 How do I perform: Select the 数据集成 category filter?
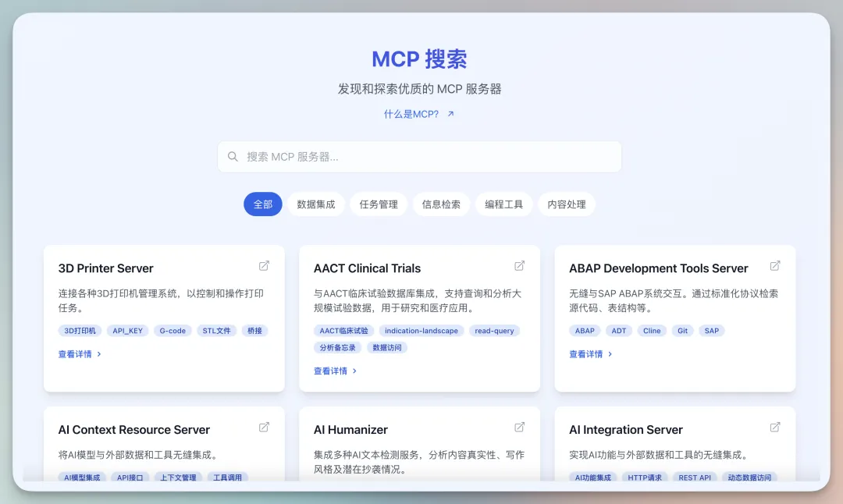315,204
